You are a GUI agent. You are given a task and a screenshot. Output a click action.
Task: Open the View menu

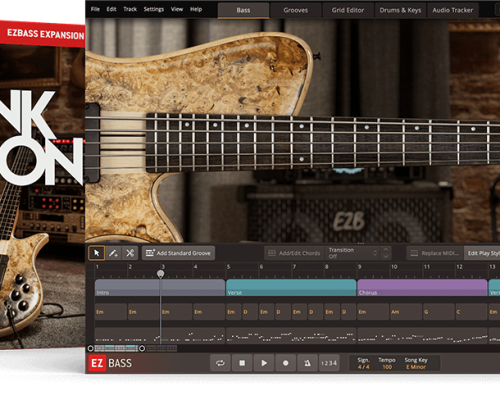(177, 9)
